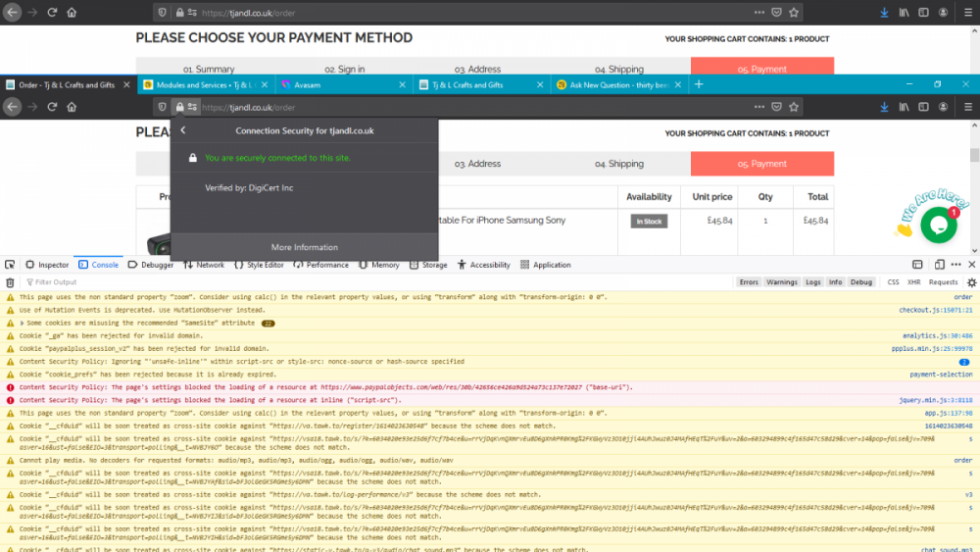Go back in Connection Security panel
Screen dimensions: 980x552
pyautogui.click(x=183, y=130)
